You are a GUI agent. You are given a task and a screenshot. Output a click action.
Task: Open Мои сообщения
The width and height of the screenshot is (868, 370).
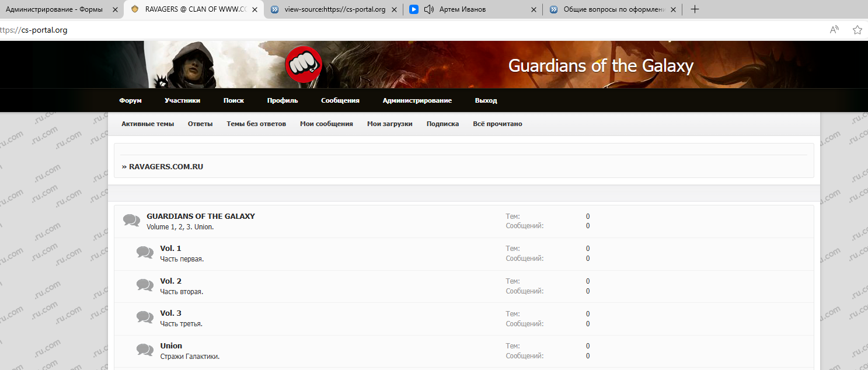coord(326,124)
